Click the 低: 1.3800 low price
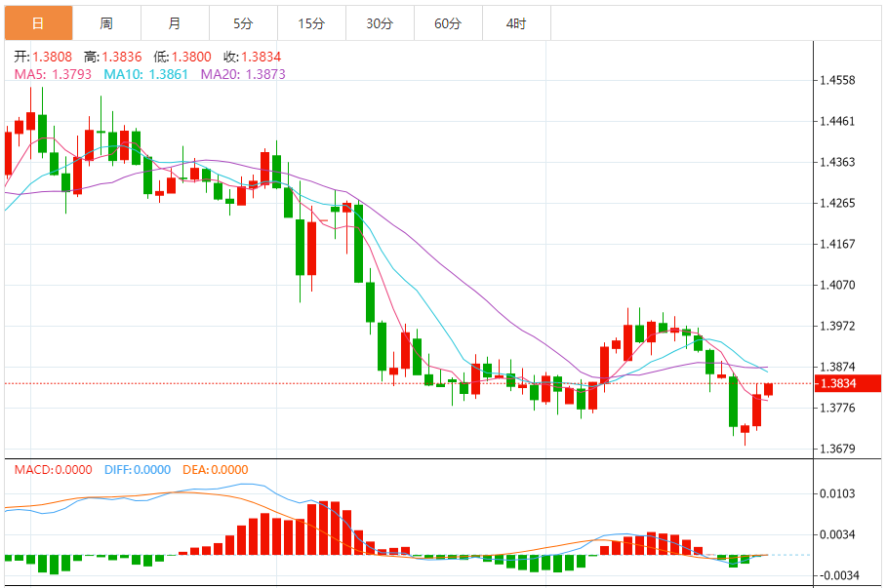 tap(182, 57)
